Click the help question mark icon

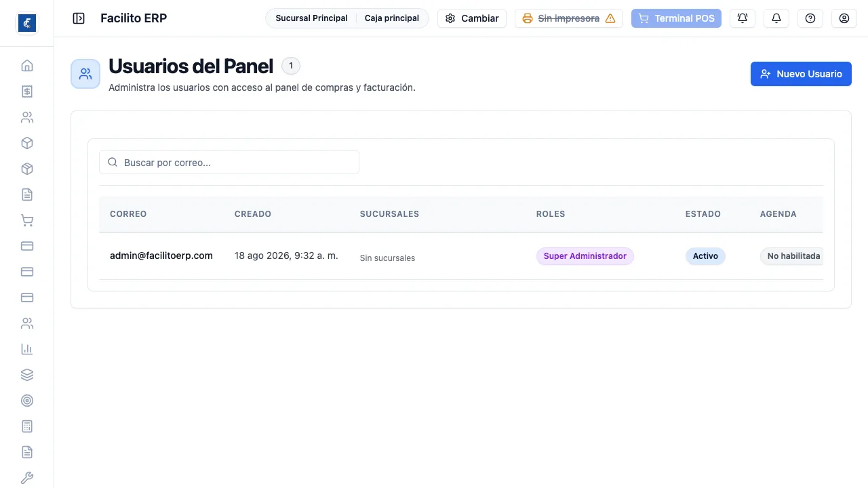[810, 18]
